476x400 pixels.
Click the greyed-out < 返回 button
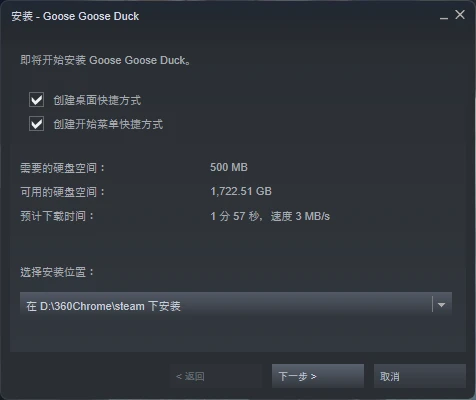click(x=216, y=376)
